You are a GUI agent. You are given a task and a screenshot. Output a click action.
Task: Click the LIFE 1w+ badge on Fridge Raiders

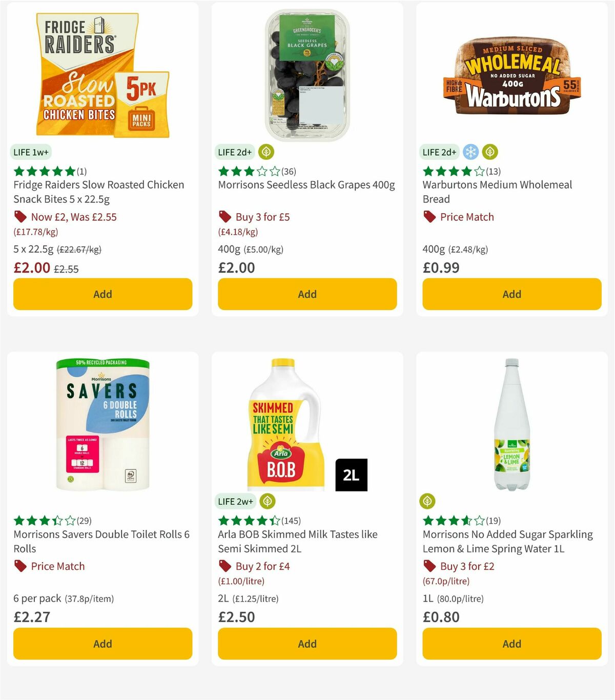[30, 152]
